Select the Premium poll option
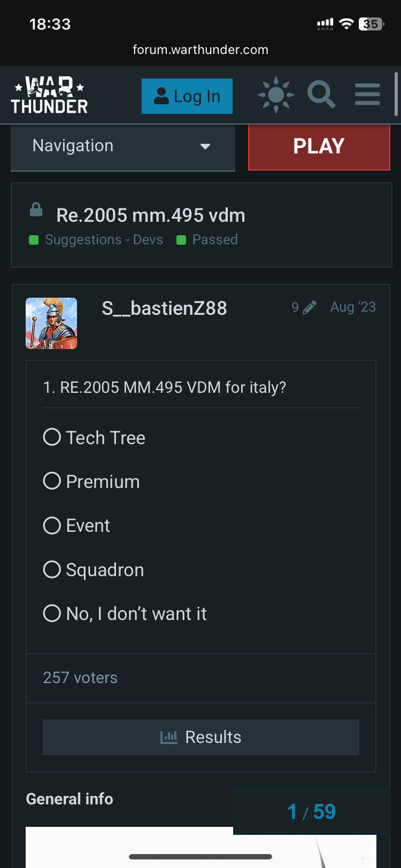 click(x=52, y=481)
